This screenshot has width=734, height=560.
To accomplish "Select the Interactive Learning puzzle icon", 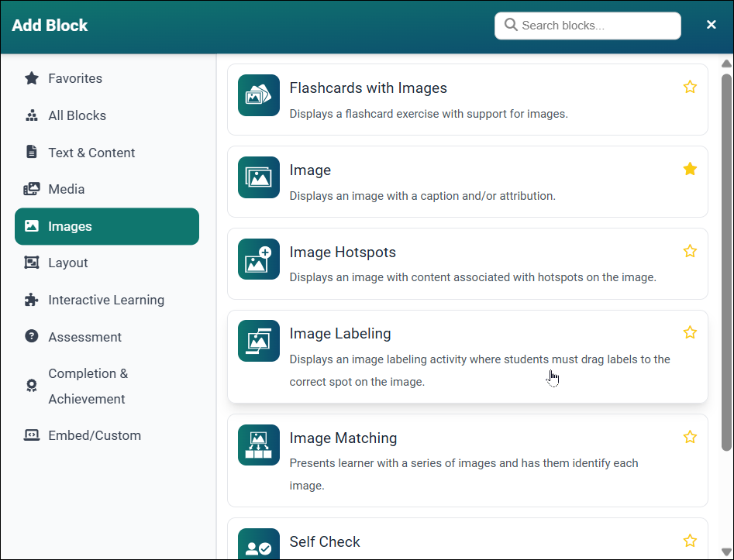I will [x=31, y=300].
